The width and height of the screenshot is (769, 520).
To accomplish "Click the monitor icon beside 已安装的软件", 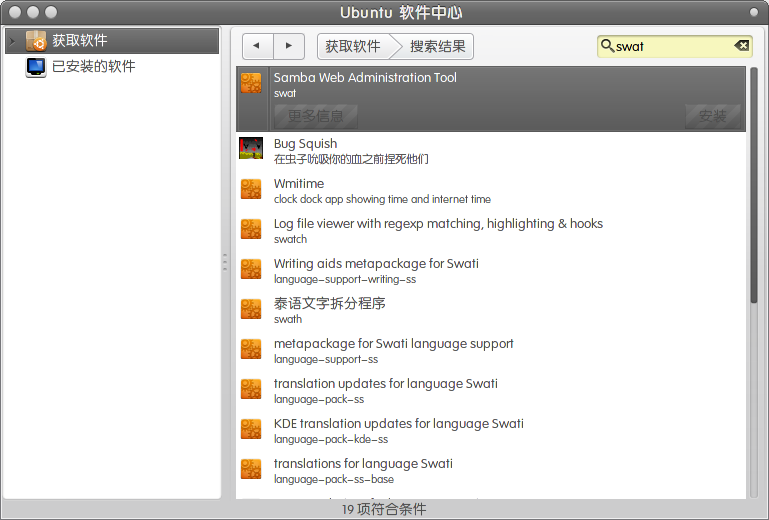I will pos(36,67).
